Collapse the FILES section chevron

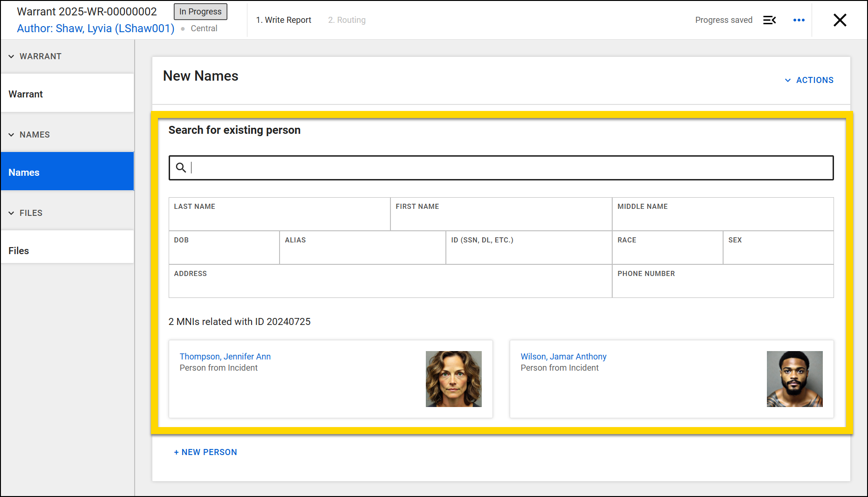click(11, 213)
